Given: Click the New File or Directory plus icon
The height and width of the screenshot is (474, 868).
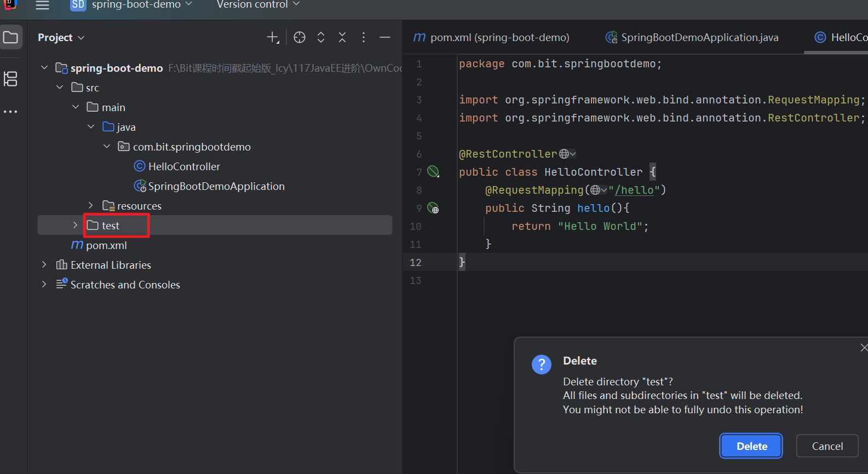Looking at the screenshot, I should pyautogui.click(x=273, y=37).
